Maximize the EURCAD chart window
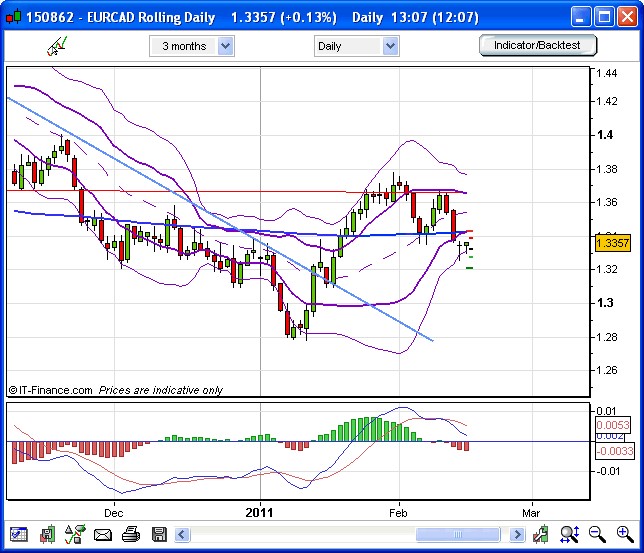This screenshot has height=553, width=644. pyautogui.click(x=604, y=17)
